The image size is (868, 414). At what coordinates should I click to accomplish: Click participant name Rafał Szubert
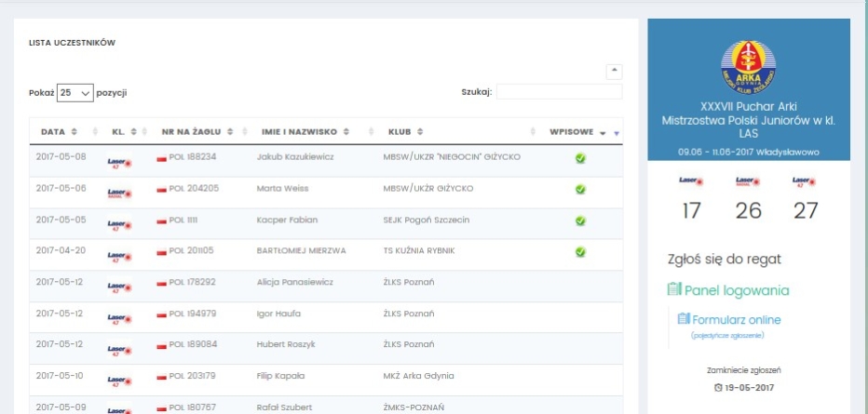click(284, 407)
